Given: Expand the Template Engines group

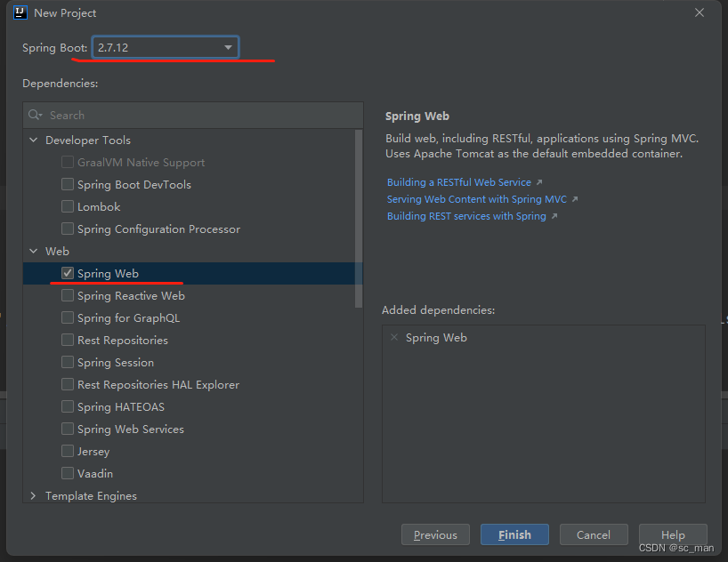Looking at the screenshot, I should (x=34, y=495).
